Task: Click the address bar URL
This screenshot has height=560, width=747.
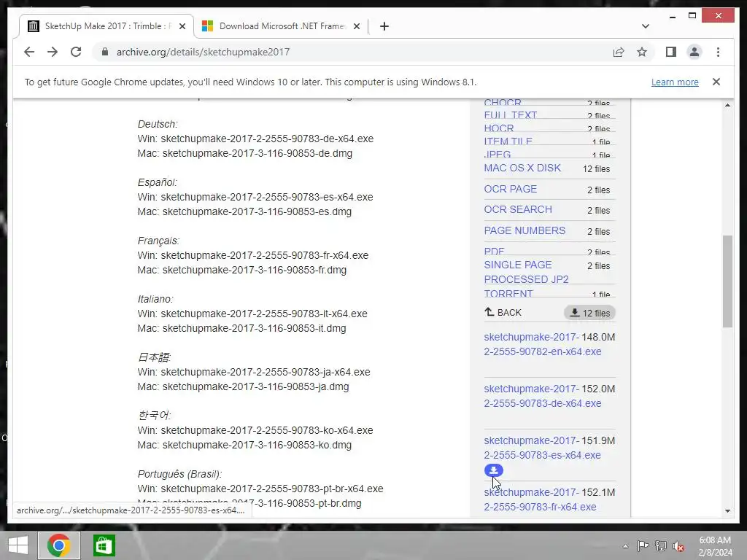Action: point(203,52)
